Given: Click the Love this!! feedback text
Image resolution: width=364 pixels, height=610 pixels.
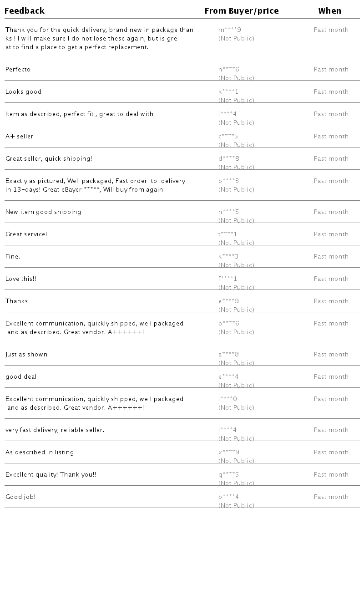Looking at the screenshot, I should (x=21, y=279).
